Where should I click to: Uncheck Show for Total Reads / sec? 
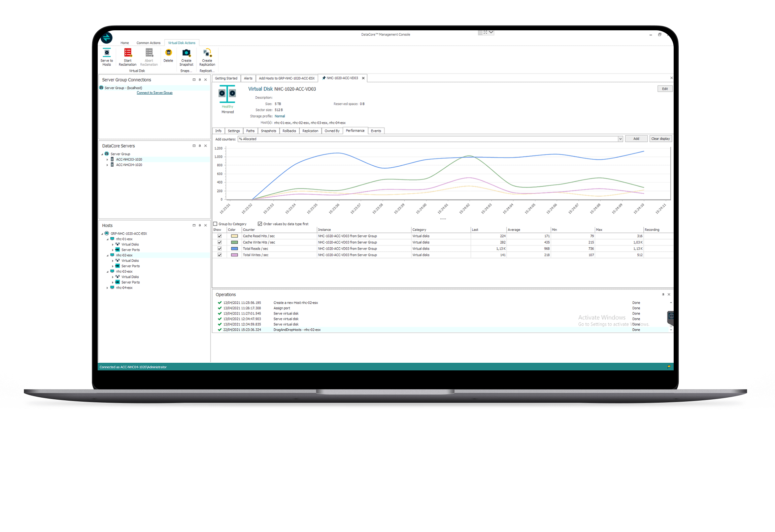point(220,248)
